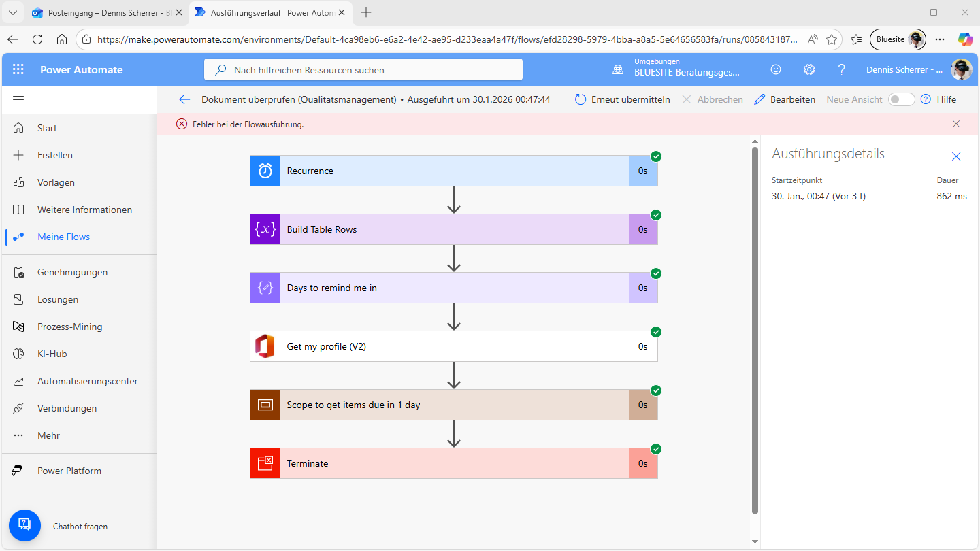
Task: Close the Ausführungsdetails panel
Action: pos(955,156)
